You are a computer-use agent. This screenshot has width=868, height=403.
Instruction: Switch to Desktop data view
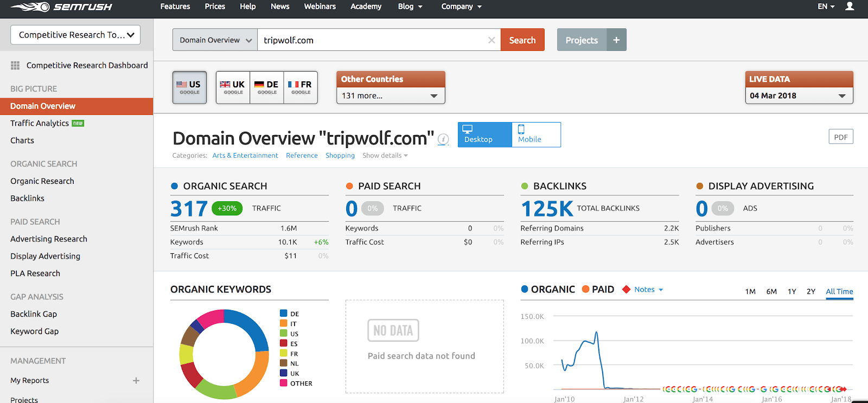[485, 135]
